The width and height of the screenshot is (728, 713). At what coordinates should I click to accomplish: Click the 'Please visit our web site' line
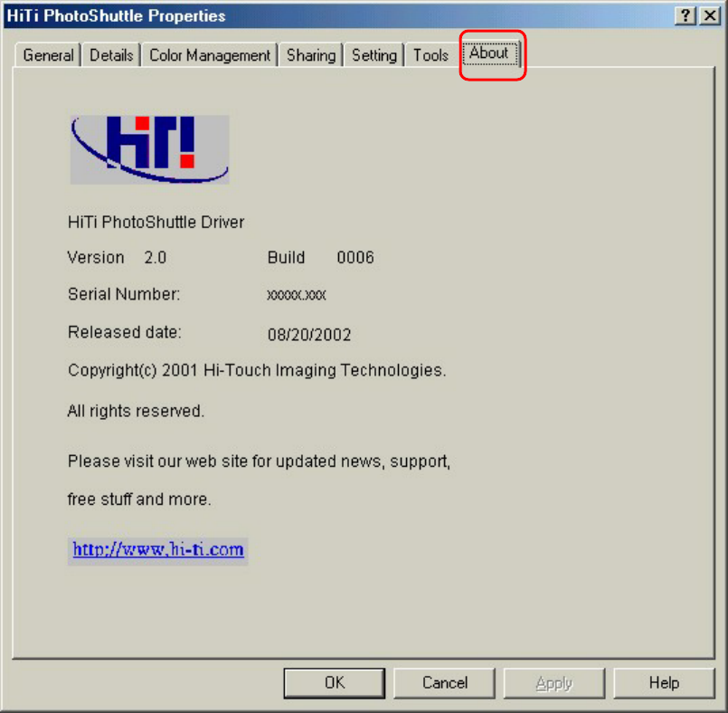tap(259, 461)
